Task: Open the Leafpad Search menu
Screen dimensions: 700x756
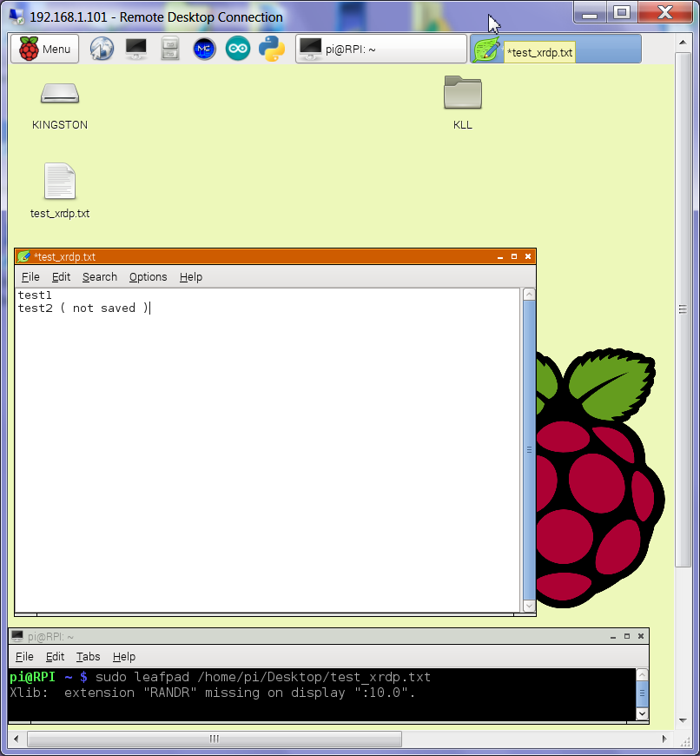Action: [100, 277]
